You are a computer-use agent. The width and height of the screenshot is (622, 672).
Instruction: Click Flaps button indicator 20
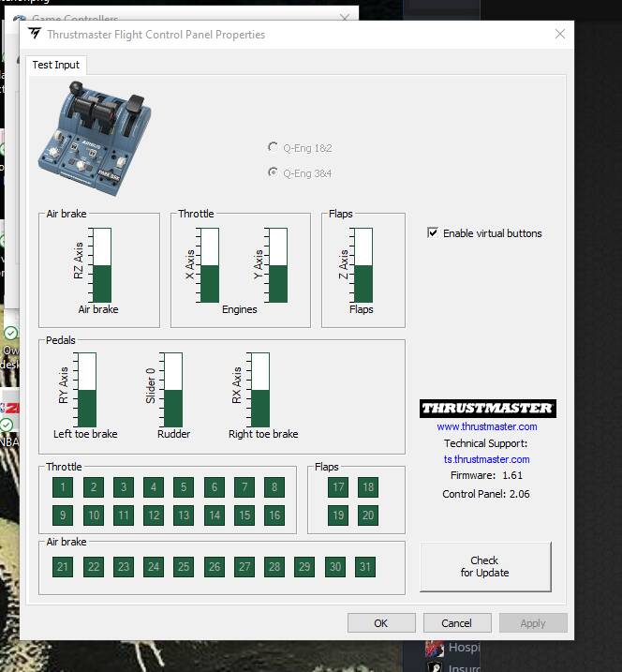[368, 515]
